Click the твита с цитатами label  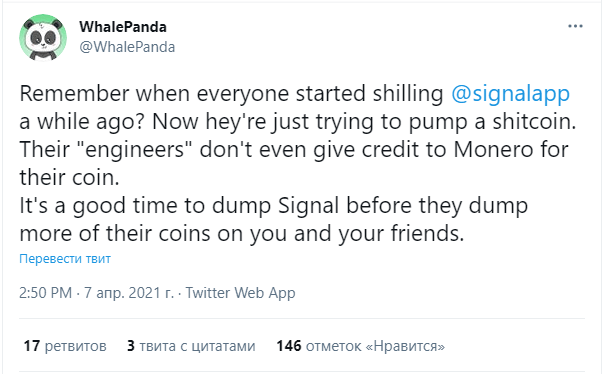tap(197, 346)
